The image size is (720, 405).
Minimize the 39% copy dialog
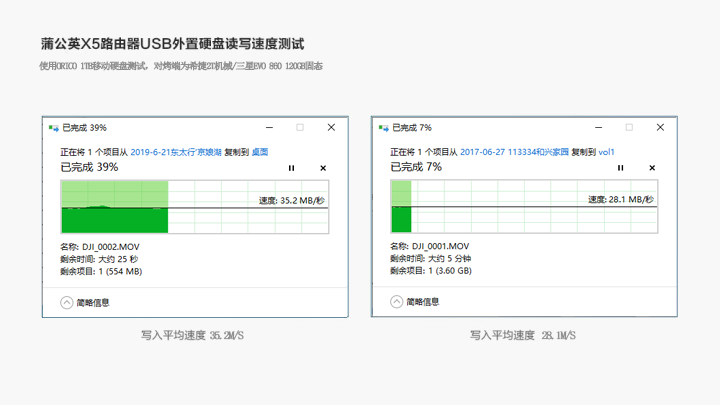tap(269, 128)
